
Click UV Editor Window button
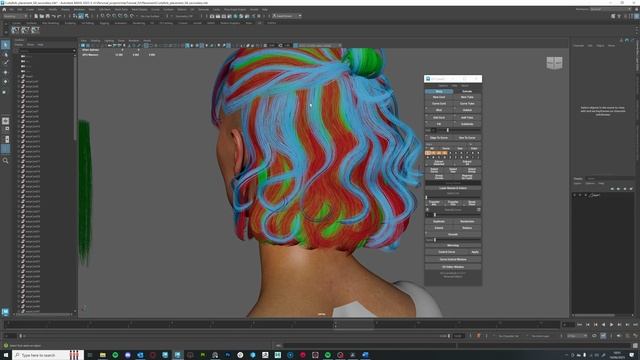(453, 267)
